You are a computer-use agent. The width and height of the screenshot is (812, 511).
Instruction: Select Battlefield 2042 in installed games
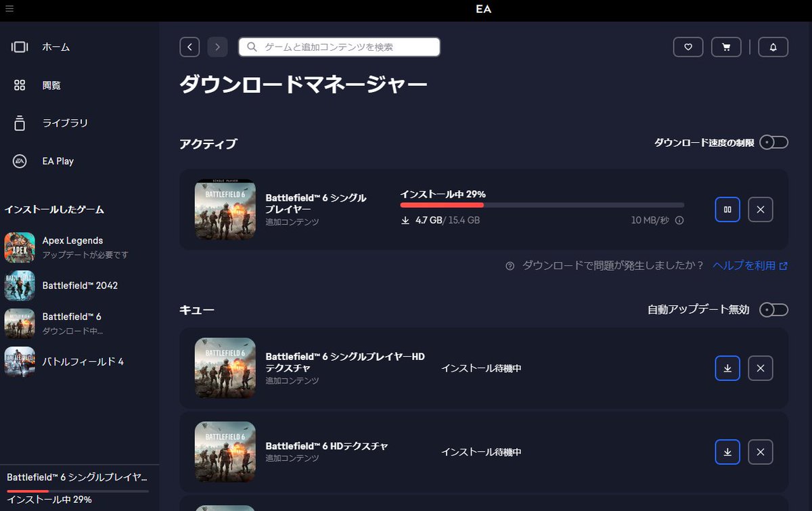[x=79, y=286]
